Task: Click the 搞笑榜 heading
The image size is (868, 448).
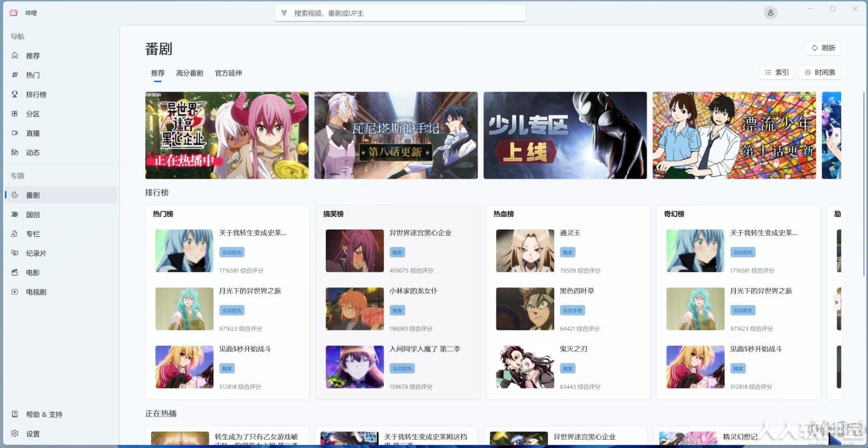Action: 334,214
